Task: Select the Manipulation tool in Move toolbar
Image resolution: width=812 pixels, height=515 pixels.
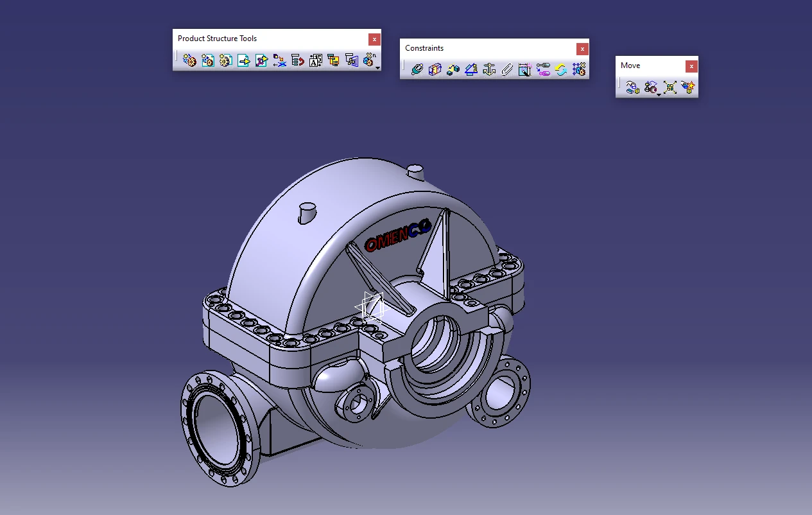Action: pos(632,87)
